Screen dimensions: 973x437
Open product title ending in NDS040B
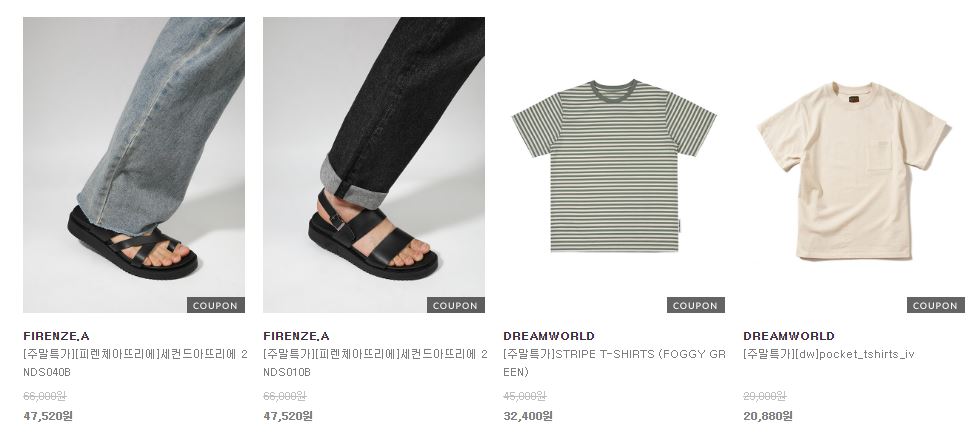point(135,363)
